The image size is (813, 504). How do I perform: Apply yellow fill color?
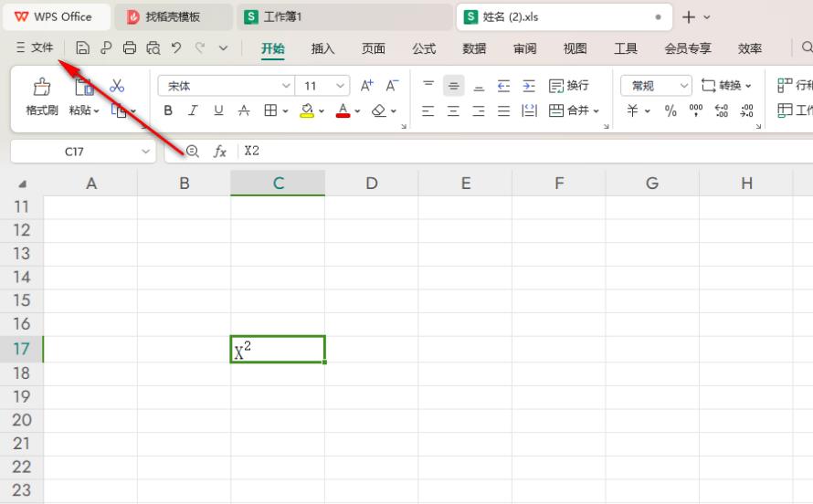[307, 110]
